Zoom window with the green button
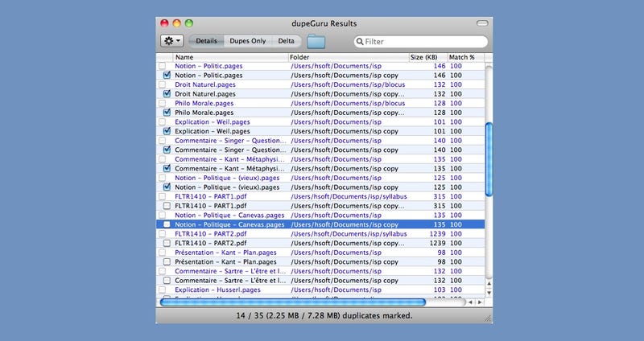 click(x=189, y=23)
